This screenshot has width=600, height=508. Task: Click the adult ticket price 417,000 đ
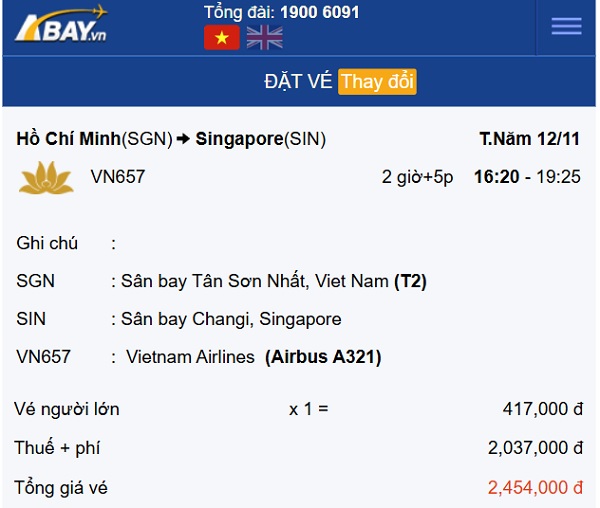(x=543, y=409)
